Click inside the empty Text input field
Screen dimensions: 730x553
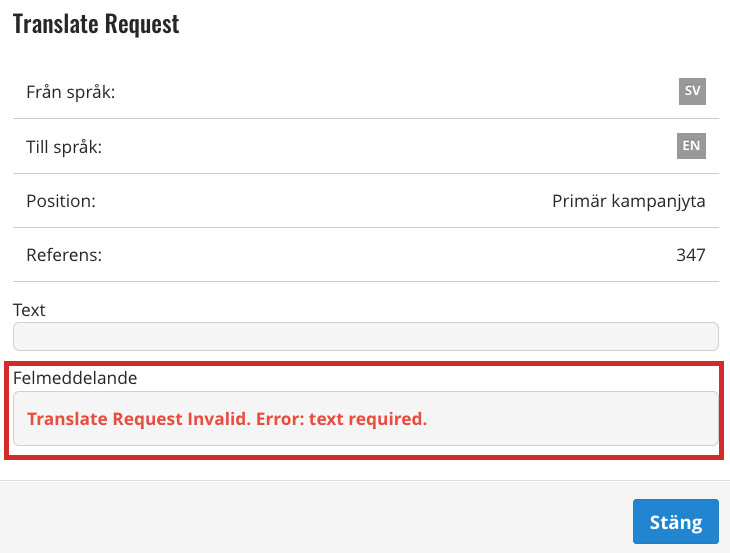coord(365,337)
